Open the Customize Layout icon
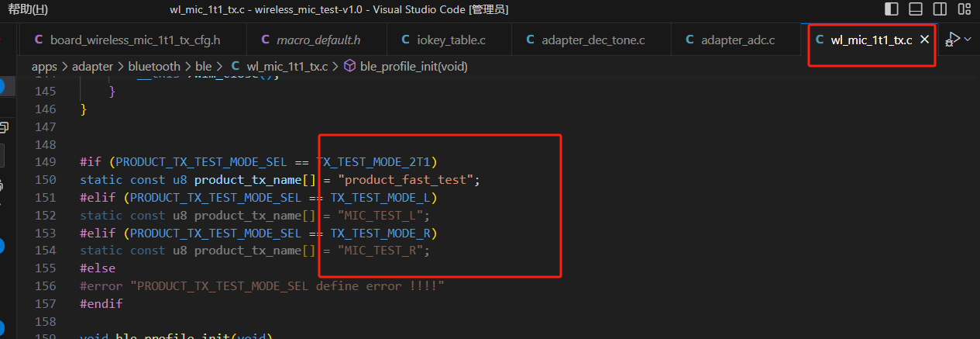Image resolution: width=980 pixels, height=339 pixels. [x=964, y=9]
